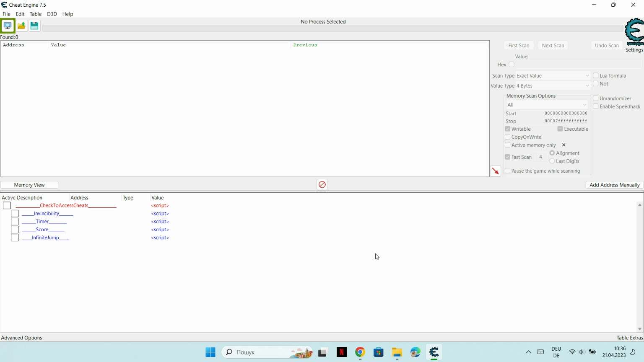Image resolution: width=644 pixels, height=362 pixels.
Task: Enable the CheckToAccessCheats script checkbox
Action: tap(7, 206)
